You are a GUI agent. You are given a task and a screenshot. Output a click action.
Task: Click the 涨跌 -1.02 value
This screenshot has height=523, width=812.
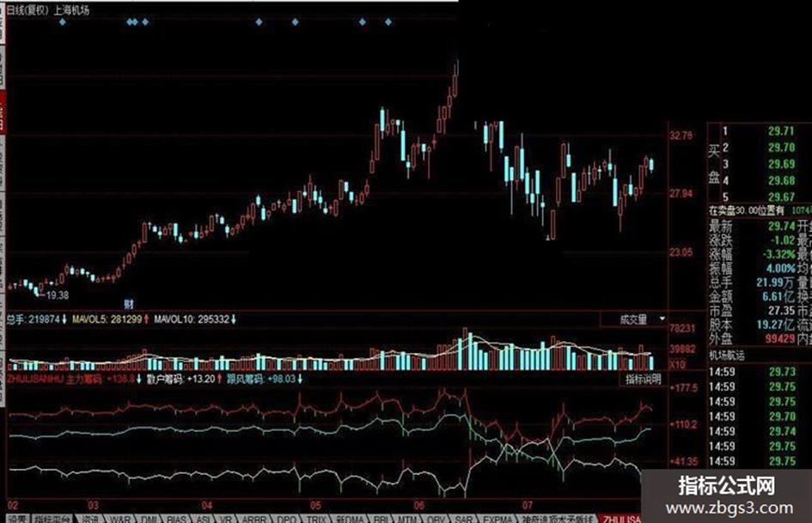tap(782, 240)
